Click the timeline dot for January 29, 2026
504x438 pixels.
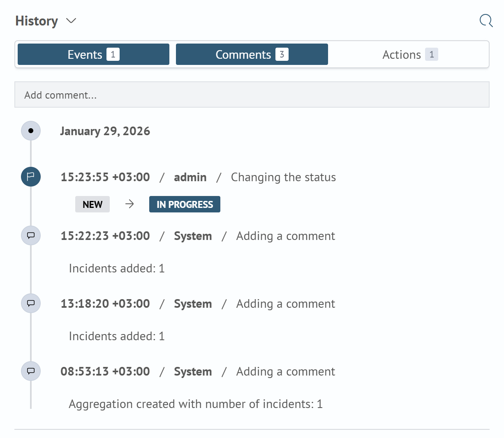click(x=31, y=131)
